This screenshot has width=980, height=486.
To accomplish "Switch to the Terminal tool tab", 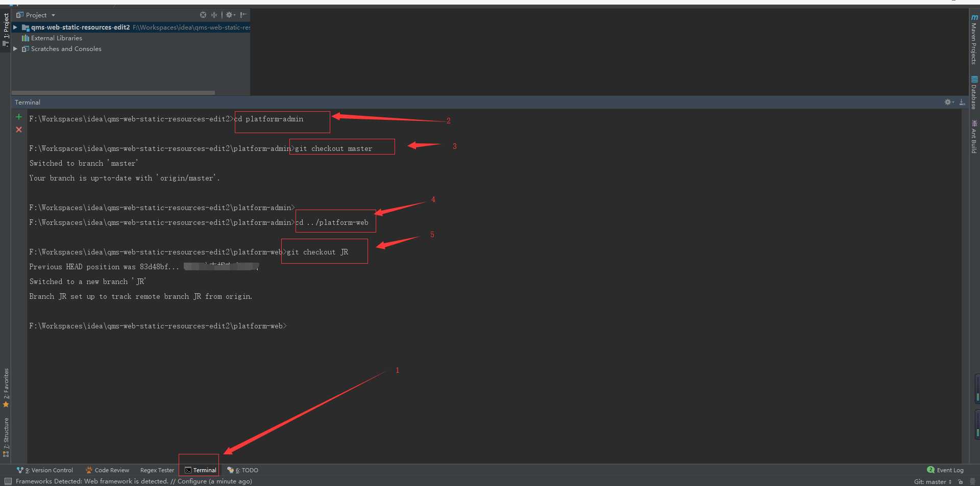I will coord(200,470).
